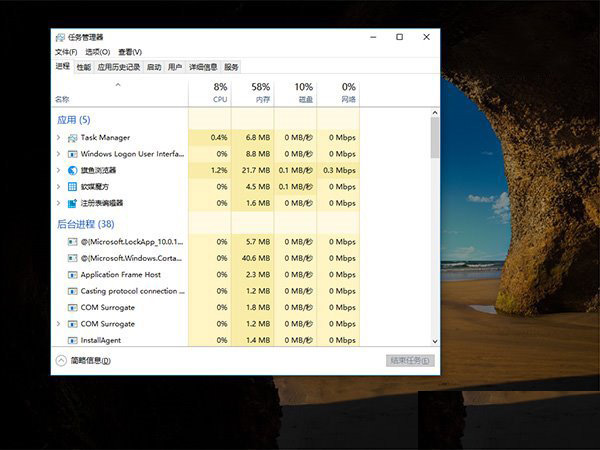Click the Application Frame Host icon
The height and width of the screenshot is (450, 600).
(72, 275)
